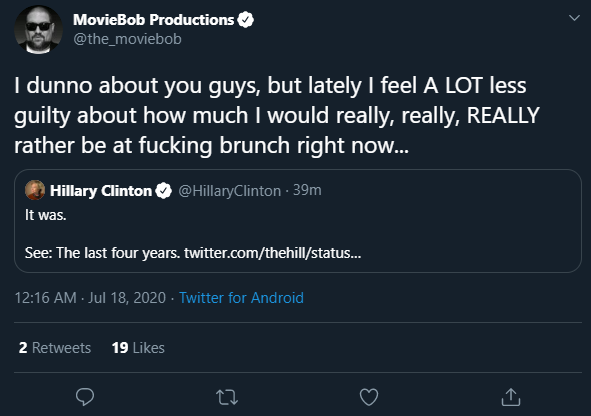Click the Twitter for Android source link

(x=241, y=298)
